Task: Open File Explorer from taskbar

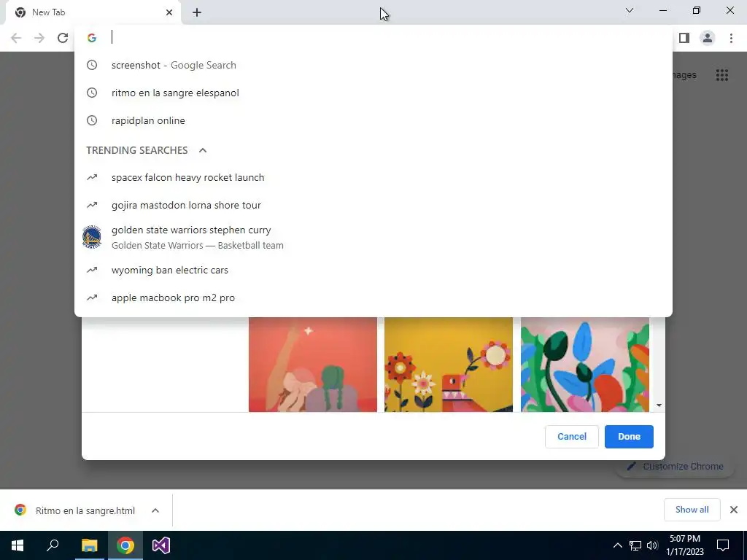Action: pos(89,545)
